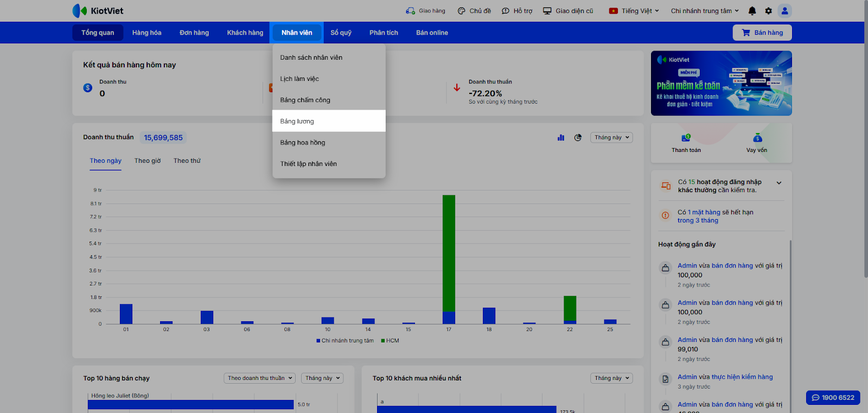
Task: Expand the abnormal login activities notice
Action: [778, 183]
